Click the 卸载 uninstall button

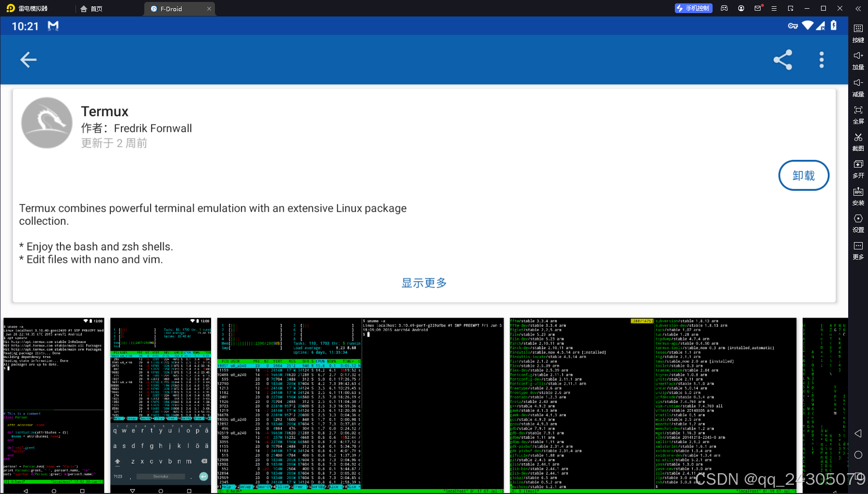point(804,175)
